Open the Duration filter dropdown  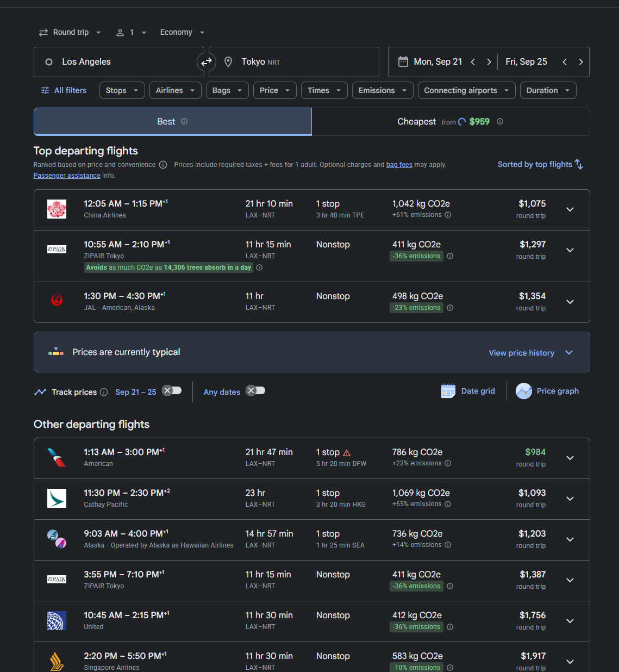(548, 90)
